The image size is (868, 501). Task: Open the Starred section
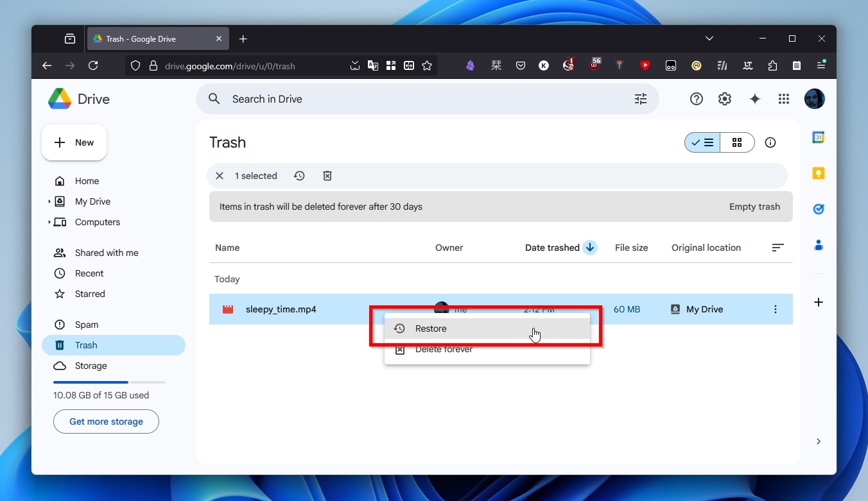pos(90,294)
